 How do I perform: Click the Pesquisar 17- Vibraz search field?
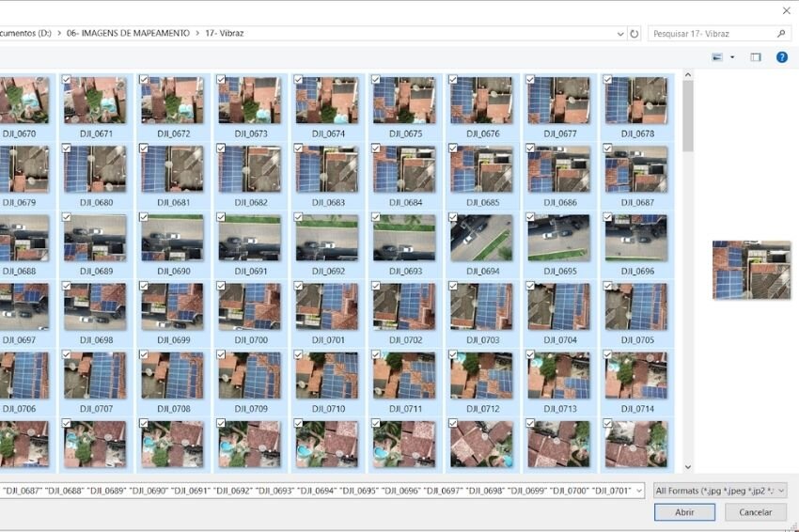click(x=710, y=34)
